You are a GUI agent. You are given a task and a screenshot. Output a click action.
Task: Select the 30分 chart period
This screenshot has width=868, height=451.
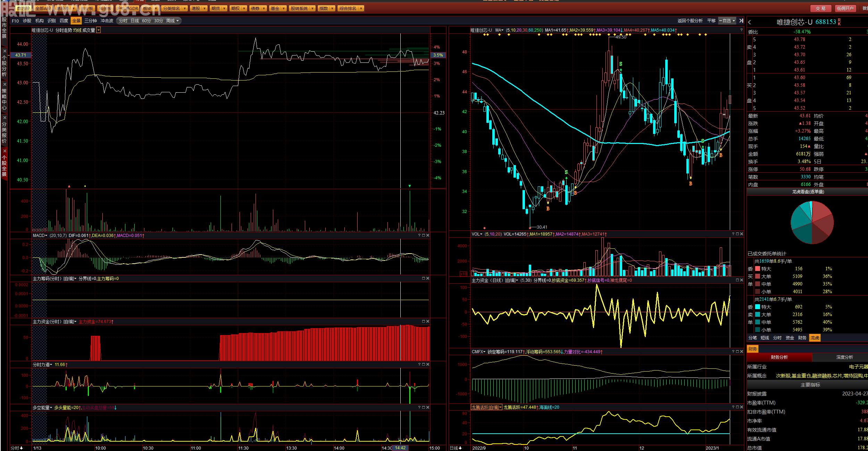point(159,21)
